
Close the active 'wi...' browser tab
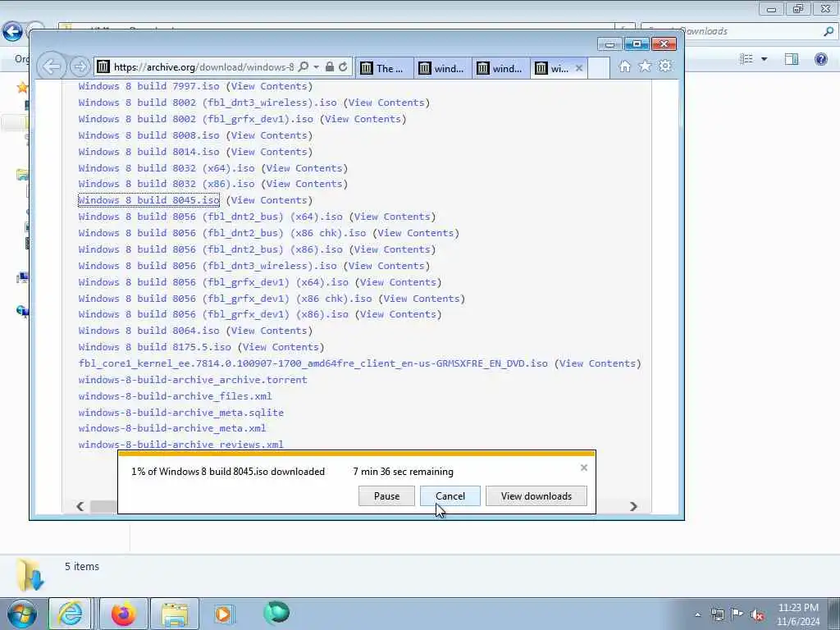pyautogui.click(x=578, y=68)
